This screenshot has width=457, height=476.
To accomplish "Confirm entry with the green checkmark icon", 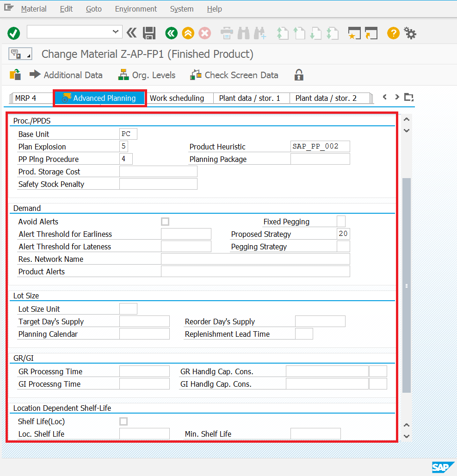I will click(13, 33).
